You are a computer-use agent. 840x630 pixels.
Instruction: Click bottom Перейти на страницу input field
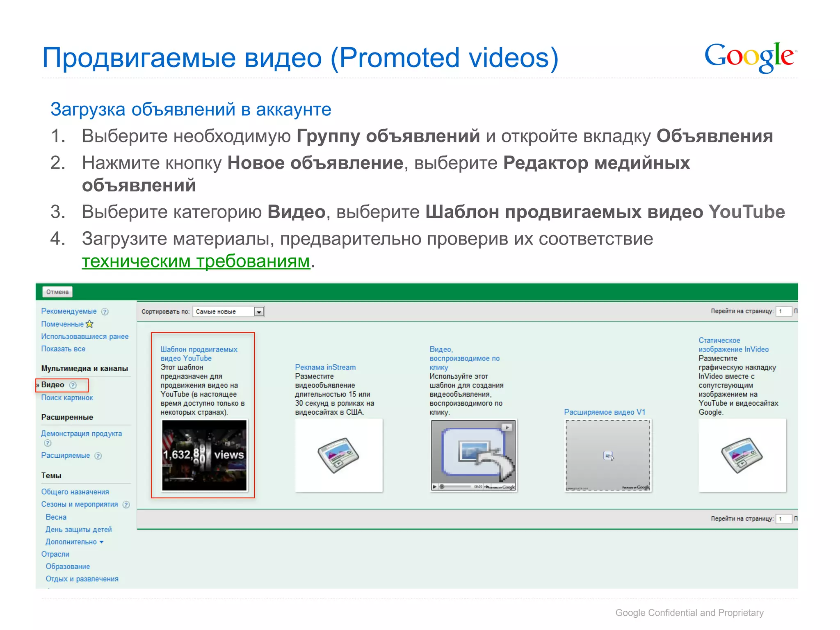click(x=783, y=519)
